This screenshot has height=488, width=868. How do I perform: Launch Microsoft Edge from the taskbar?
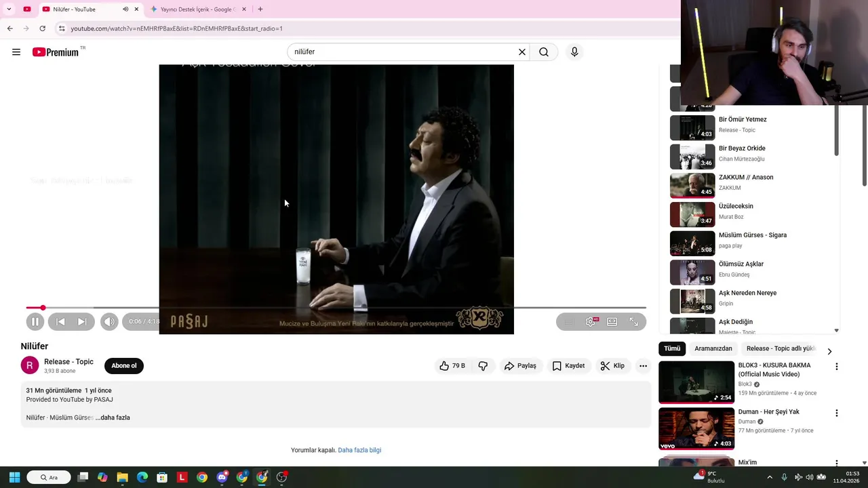pos(142,477)
